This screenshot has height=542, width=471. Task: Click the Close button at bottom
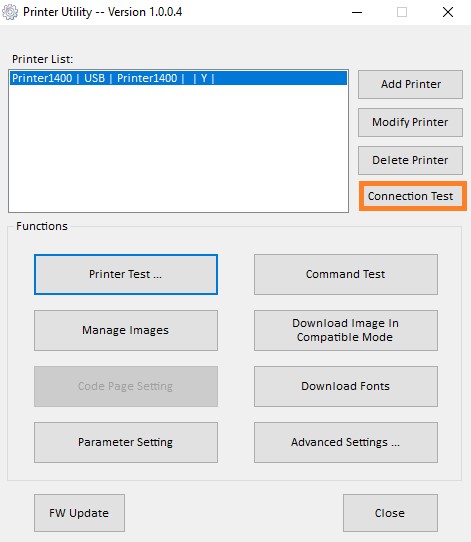[390, 513]
